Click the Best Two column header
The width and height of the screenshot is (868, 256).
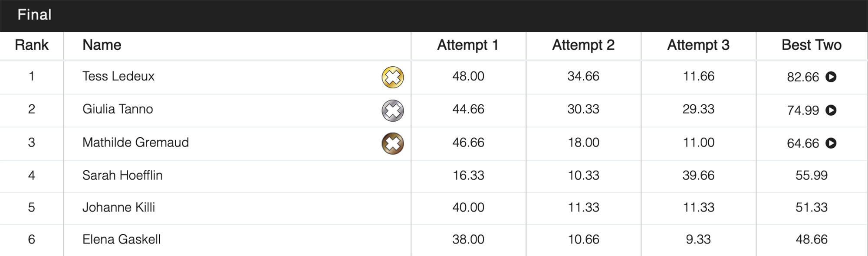pyautogui.click(x=811, y=45)
